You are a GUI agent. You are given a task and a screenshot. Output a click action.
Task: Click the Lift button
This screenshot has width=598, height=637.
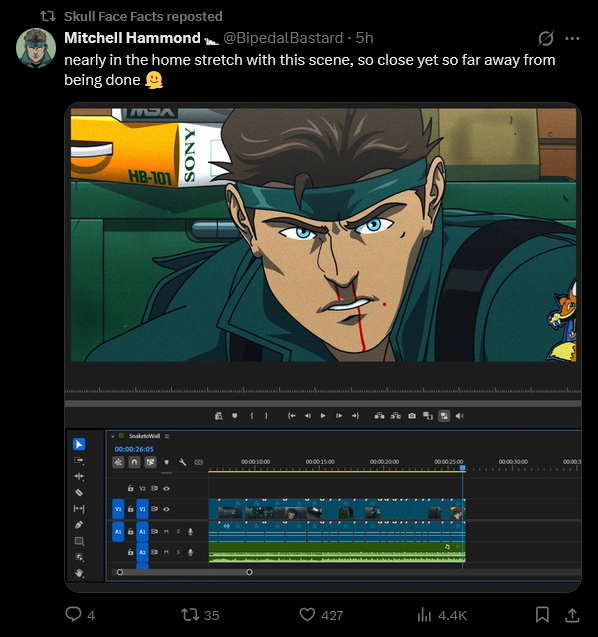coord(379,416)
